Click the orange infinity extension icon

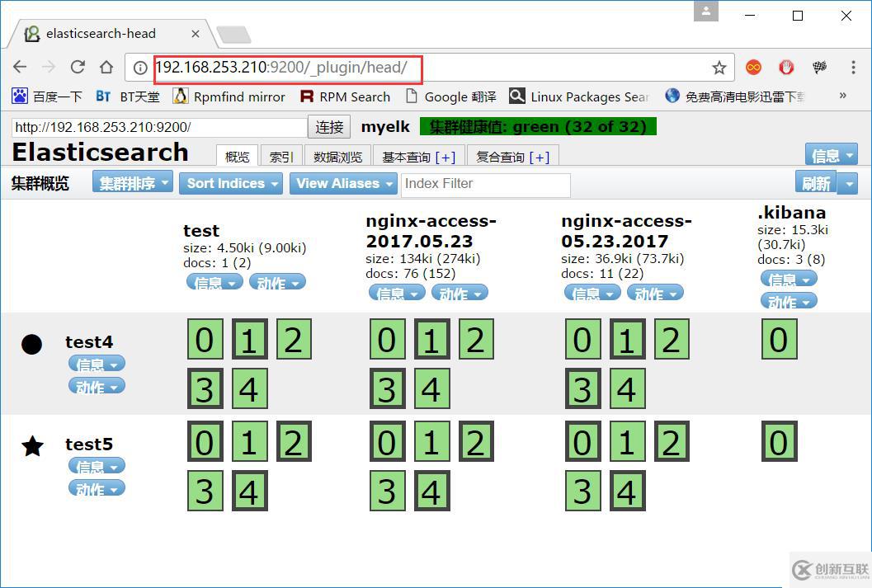(753, 68)
